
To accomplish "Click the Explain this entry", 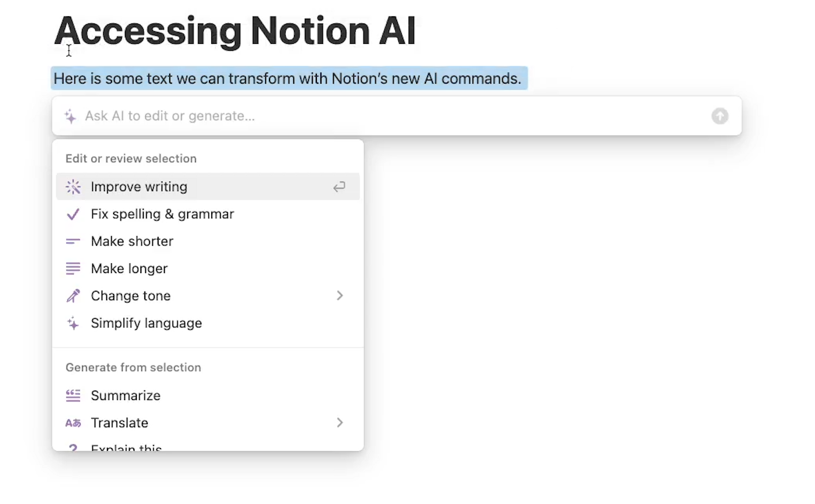I will 126,447.
